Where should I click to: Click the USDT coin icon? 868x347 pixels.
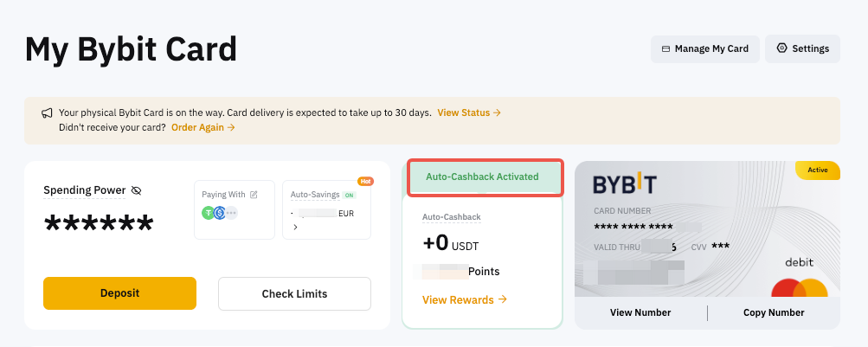coord(209,213)
